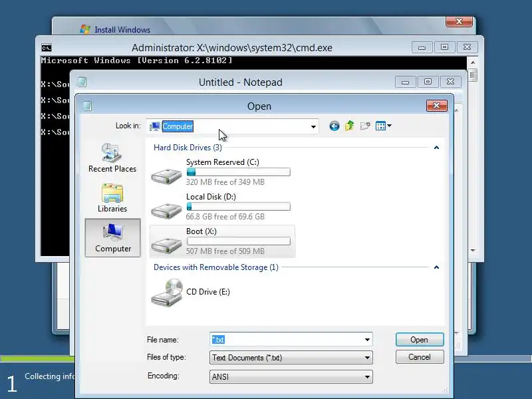Create a new folder in Open dialog
The width and height of the screenshot is (532, 399).
pos(365,126)
